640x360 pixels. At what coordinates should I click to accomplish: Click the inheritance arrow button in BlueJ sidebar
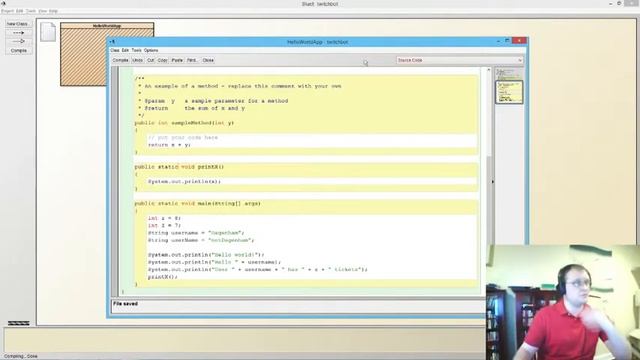point(18,41)
